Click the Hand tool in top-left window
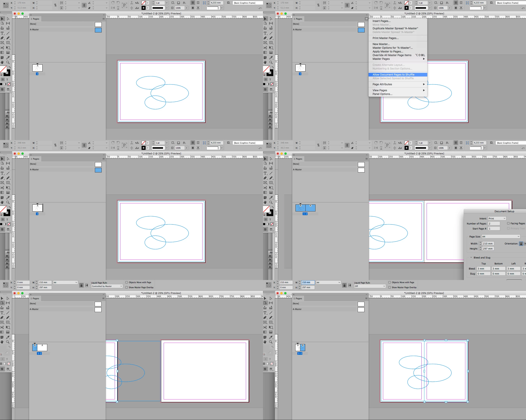526x420 pixels. (x=2, y=62)
